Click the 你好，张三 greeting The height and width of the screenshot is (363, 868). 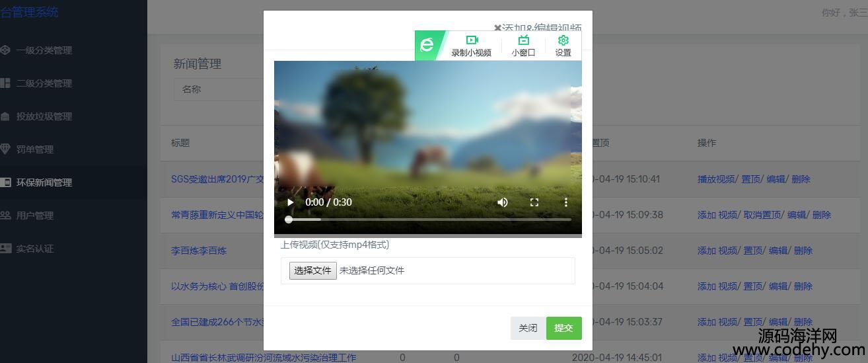click(844, 13)
